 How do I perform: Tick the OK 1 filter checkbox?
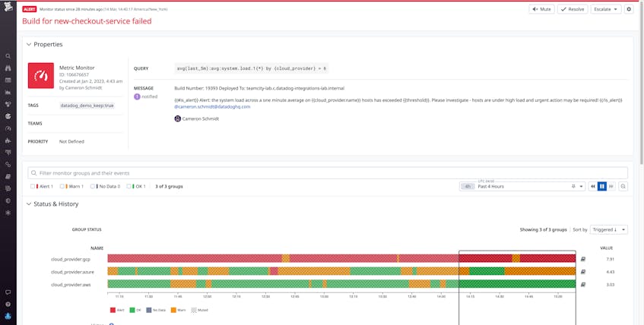[x=128, y=186]
